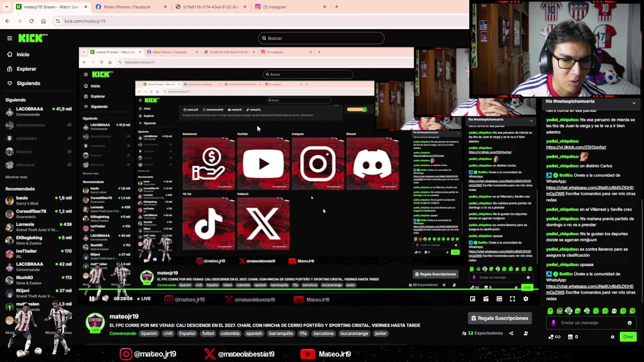The image size is (644, 362).
Task: View site info icon in address bar
Action: pos(58,21)
